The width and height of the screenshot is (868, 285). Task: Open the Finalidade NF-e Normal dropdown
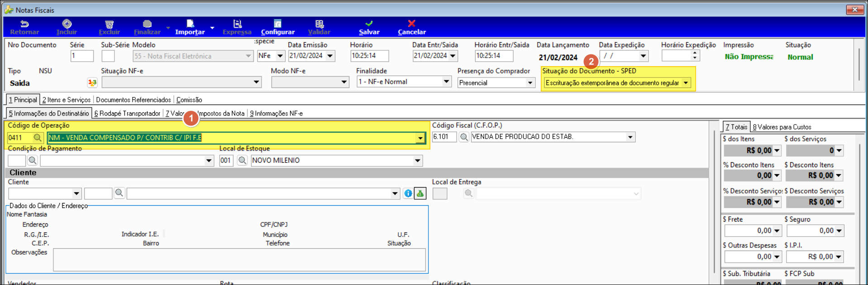pyautogui.click(x=446, y=82)
